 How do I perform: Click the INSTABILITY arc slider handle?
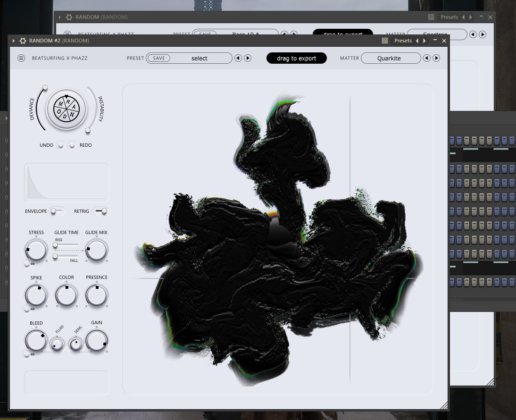coord(88,130)
